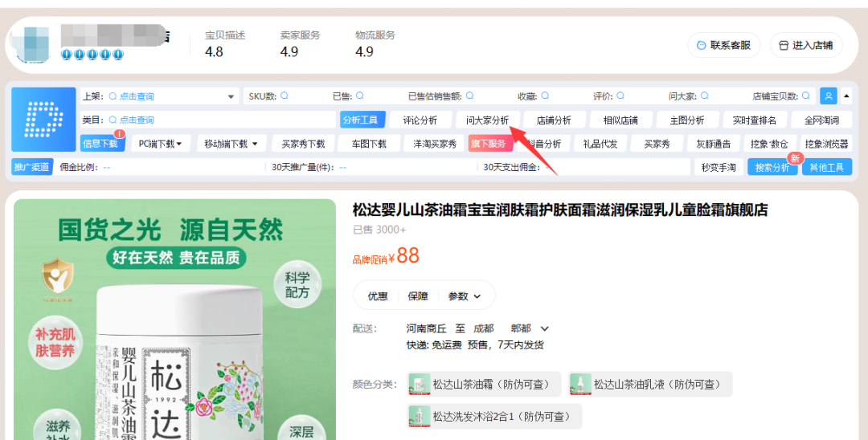Click the 保障 option
Screen dimensions: 868x440
click(418, 296)
